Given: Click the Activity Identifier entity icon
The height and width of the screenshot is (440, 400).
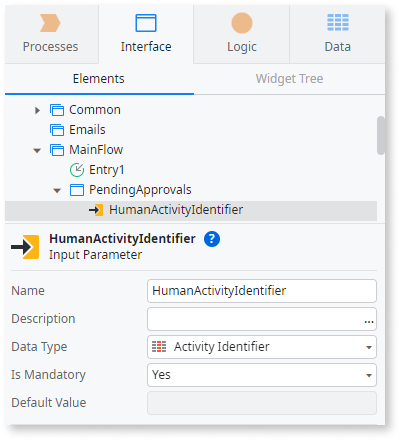Looking at the screenshot, I should 159,347.
